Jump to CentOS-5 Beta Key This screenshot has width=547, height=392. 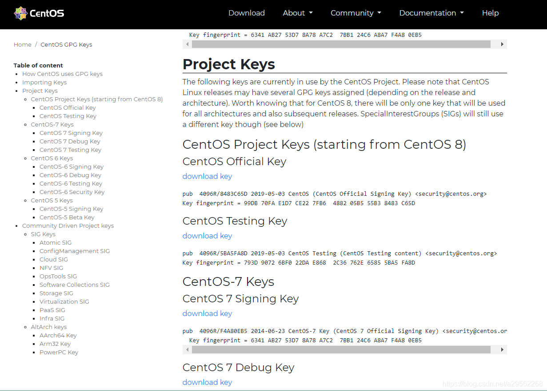pyautogui.click(x=67, y=218)
